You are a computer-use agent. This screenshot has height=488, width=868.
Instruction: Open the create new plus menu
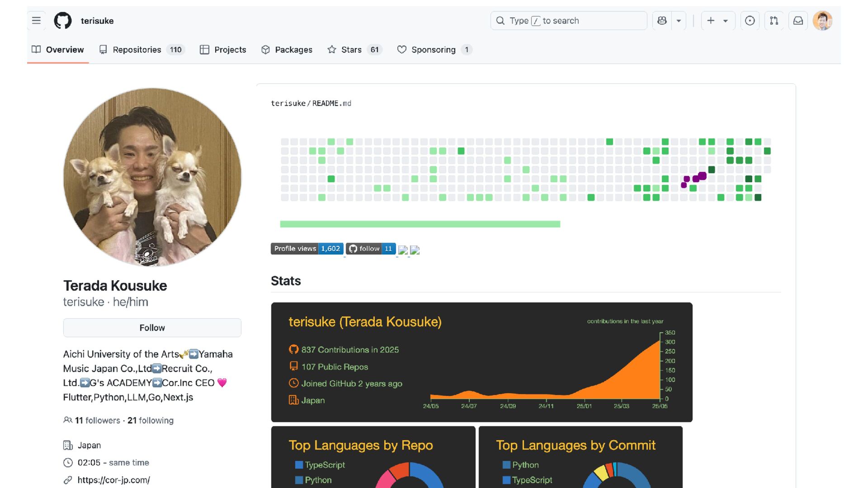[x=718, y=21]
